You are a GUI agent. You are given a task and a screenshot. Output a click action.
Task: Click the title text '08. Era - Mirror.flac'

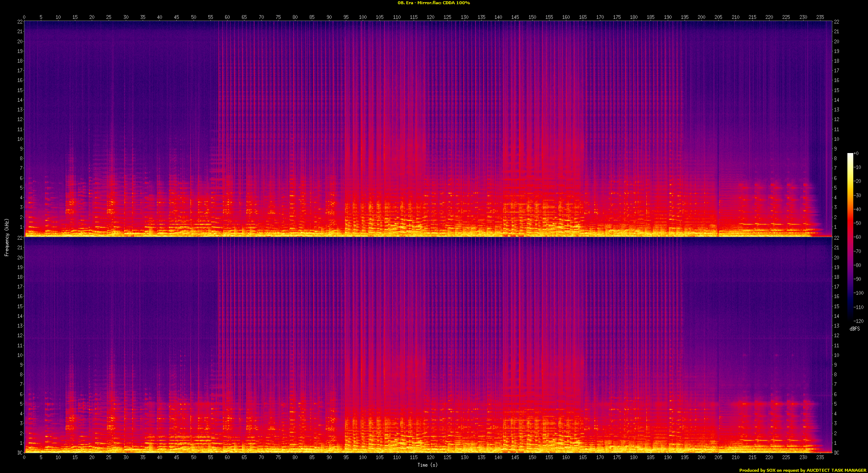[419, 3]
